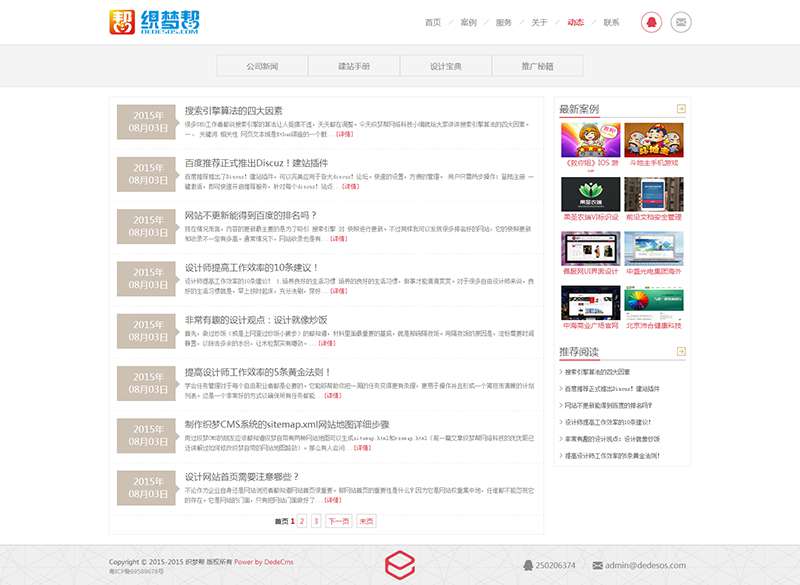This screenshot has height=585, width=800.
Task: Click 详情 link under 搜索引擎算法 article
Action: [x=344, y=134]
